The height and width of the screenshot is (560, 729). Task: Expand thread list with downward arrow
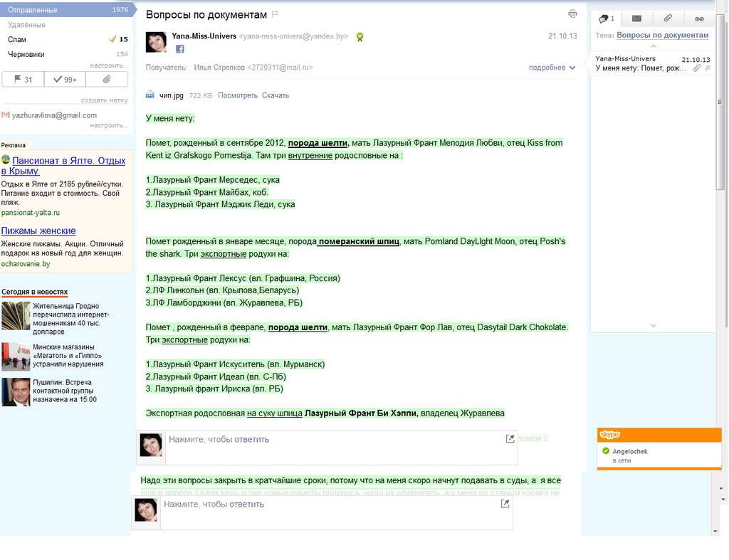654,326
